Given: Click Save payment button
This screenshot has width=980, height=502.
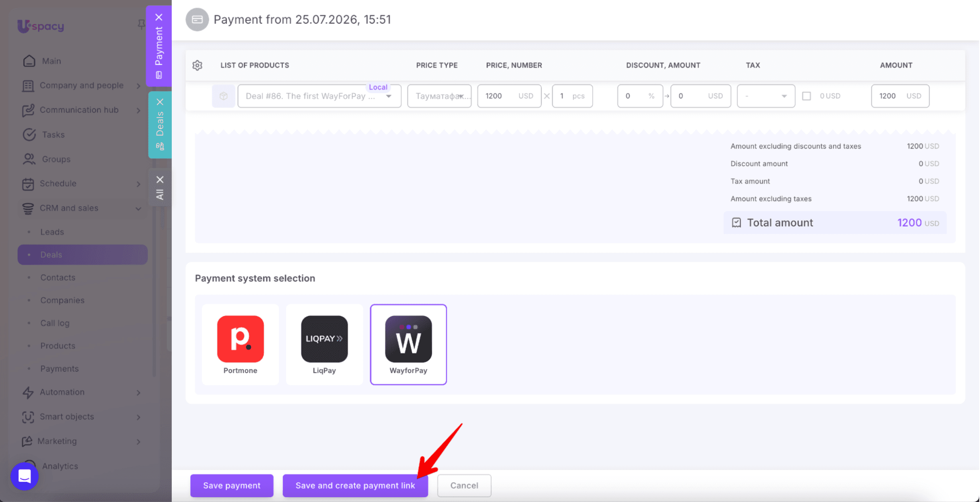Looking at the screenshot, I should (x=232, y=486).
